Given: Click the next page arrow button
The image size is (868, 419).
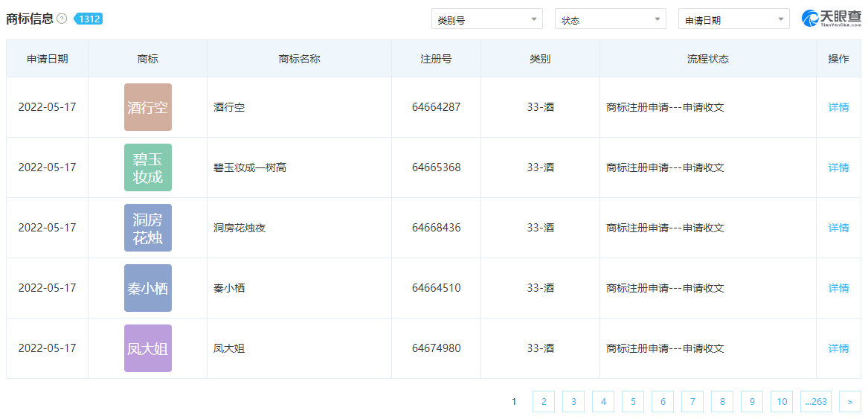Looking at the screenshot, I should [x=849, y=402].
